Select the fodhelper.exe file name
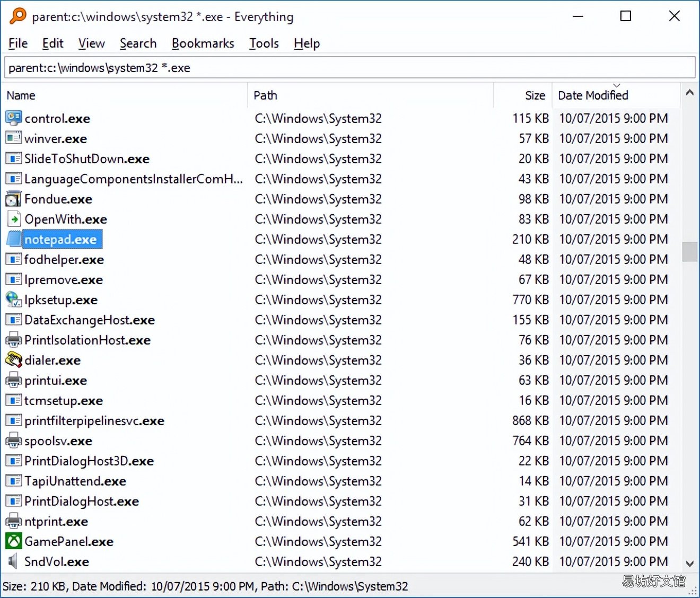The height and width of the screenshot is (598, 700). pos(64,260)
